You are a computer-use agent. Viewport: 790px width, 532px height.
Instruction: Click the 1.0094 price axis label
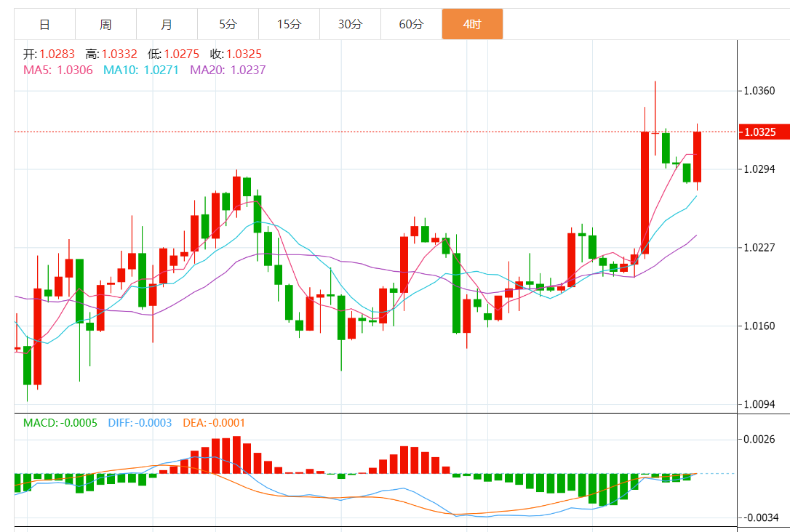point(759,404)
